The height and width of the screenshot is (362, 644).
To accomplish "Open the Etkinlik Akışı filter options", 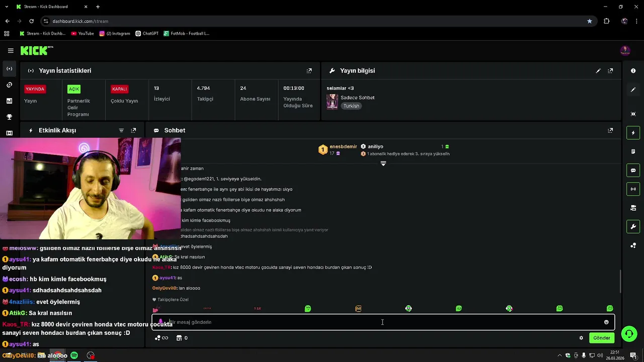I will pos(121,130).
